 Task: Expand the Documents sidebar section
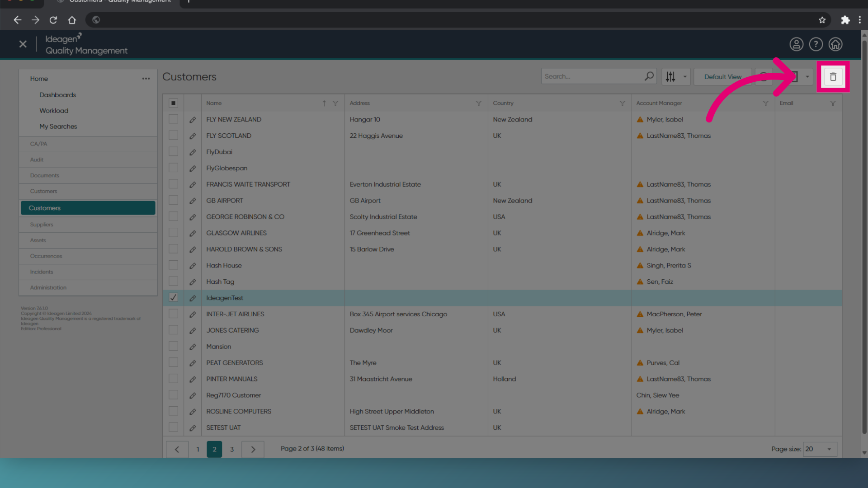click(88, 176)
